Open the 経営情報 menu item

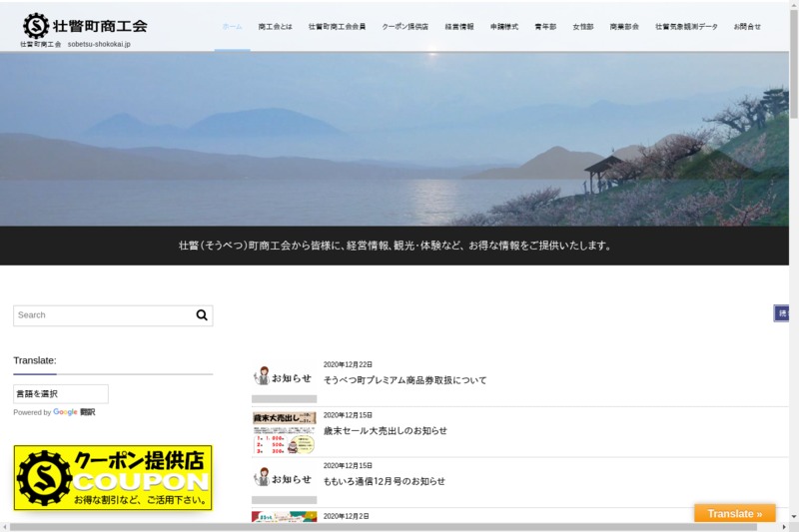pos(459,27)
